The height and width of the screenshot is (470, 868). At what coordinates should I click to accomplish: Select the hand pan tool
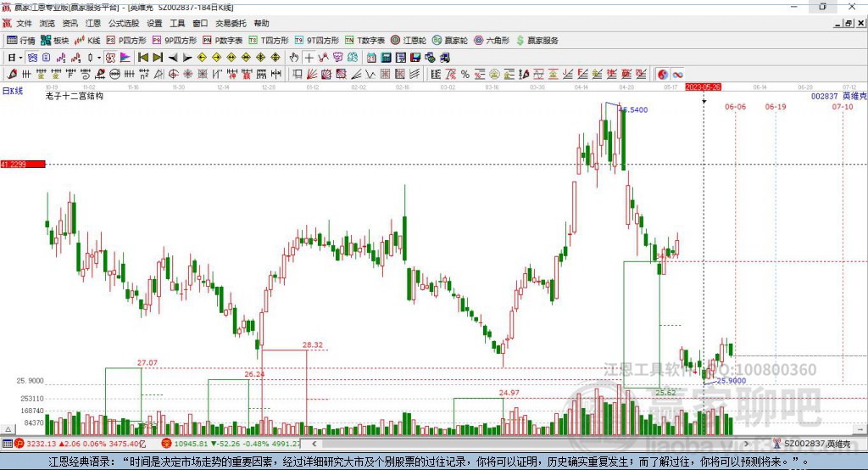pos(294,58)
